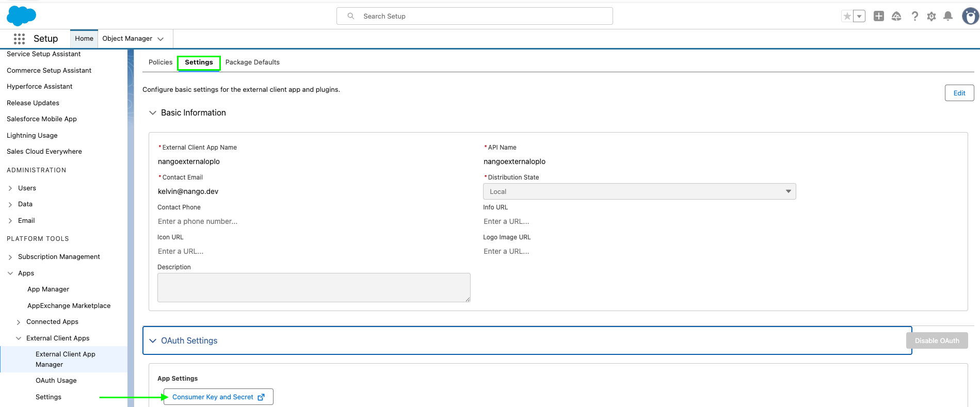Click the external-link icon beside Consumer Key
The width and height of the screenshot is (980, 407).
point(261,397)
